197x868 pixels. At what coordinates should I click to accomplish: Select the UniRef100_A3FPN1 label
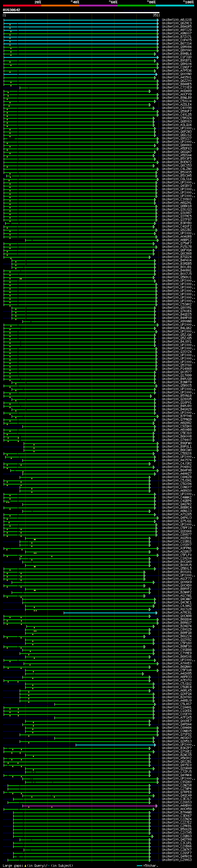click(176, 548)
